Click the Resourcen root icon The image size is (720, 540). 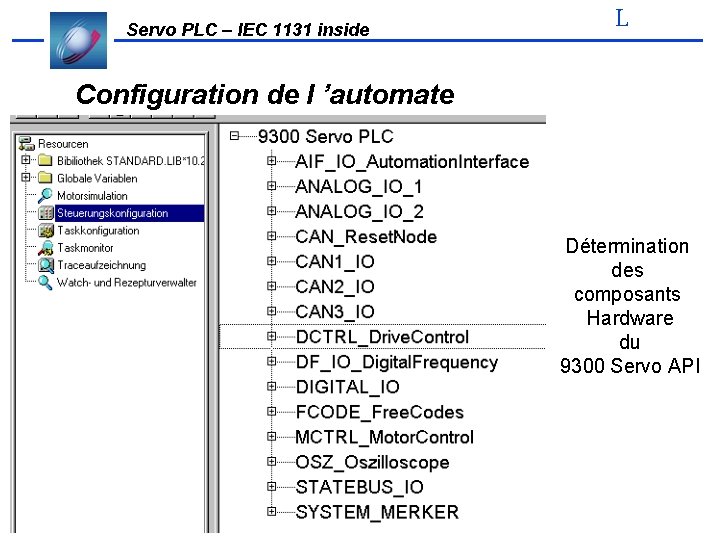point(27,144)
